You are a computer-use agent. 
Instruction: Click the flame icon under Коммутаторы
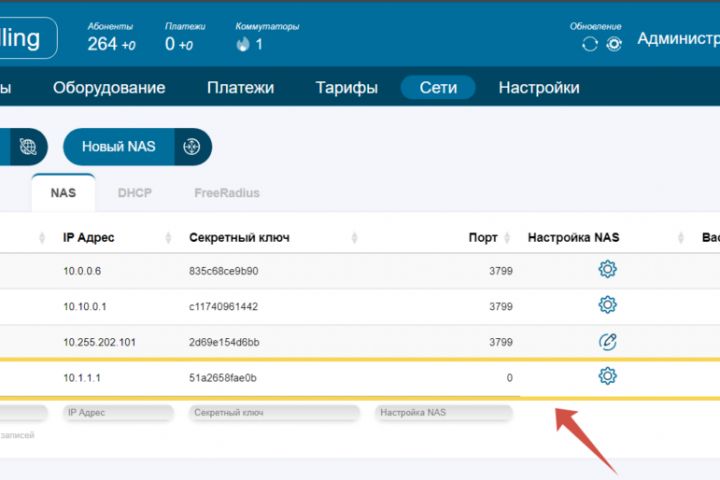click(243, 44)
